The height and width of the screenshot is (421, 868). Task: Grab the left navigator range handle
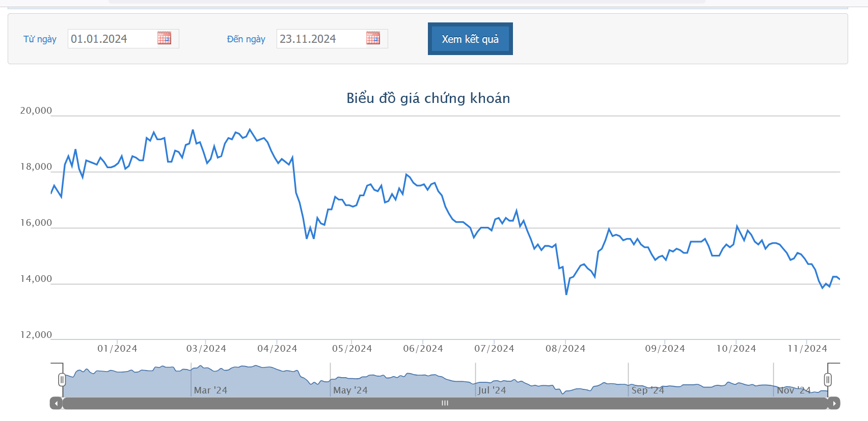point(62,380)
